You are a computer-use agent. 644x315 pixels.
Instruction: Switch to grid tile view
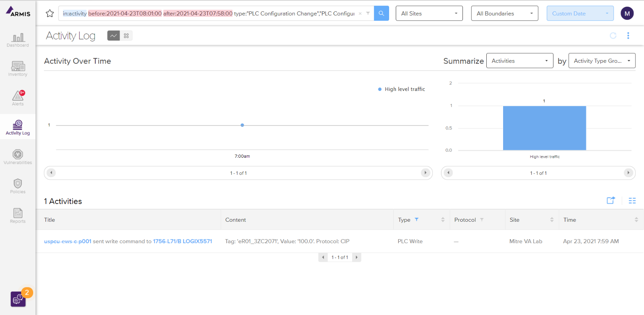(126, 36)
